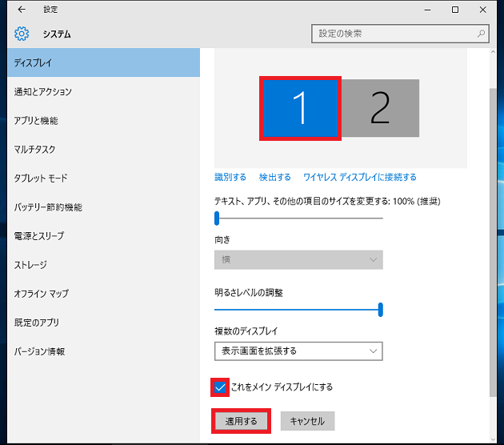Viewport: 504px width, 445px height.
Task: Open バージョン情報 page
Action: click(103, 351)
